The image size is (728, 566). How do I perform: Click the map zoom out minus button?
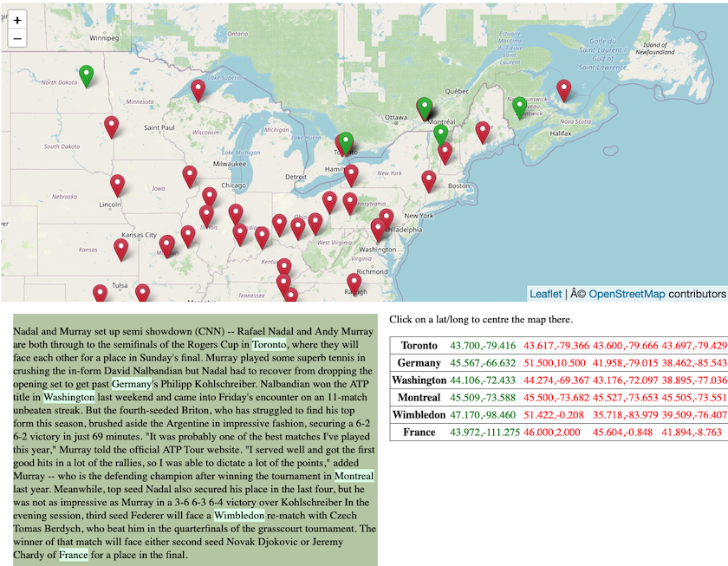(x=17, y=39)
